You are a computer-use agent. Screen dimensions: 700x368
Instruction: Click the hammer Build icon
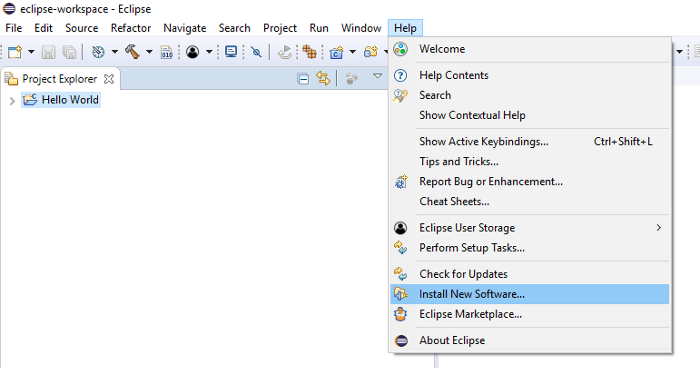(133, 52)
